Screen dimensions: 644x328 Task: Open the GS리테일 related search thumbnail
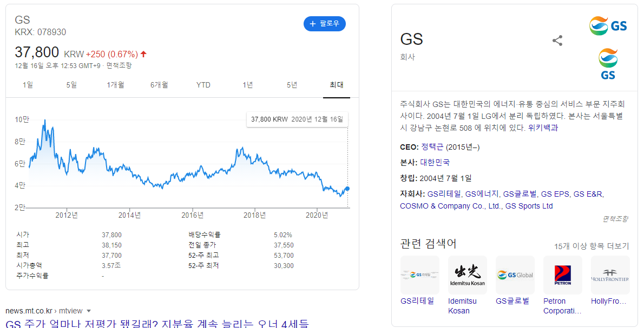click(420, 275)
